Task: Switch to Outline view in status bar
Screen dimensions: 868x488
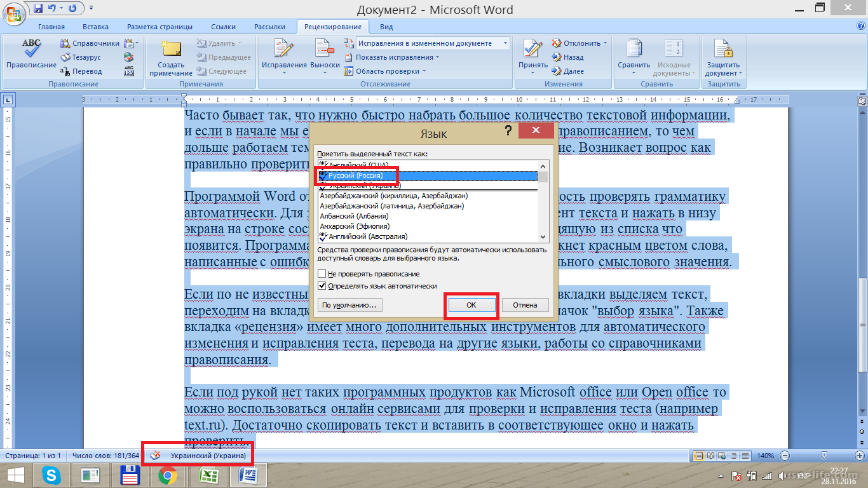Action: click(x=734, y=456)
